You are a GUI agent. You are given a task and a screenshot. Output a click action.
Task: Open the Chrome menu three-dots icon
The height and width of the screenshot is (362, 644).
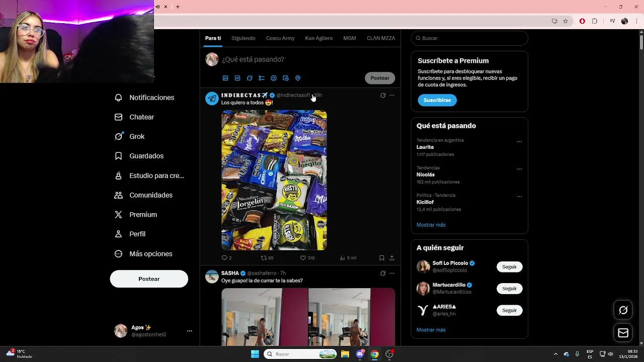coord(636,21)
